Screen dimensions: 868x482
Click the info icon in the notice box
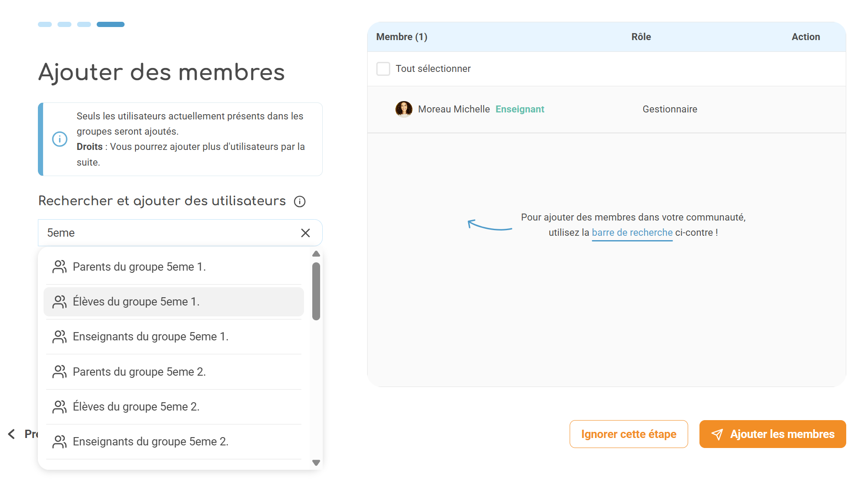tap(60, 139)
